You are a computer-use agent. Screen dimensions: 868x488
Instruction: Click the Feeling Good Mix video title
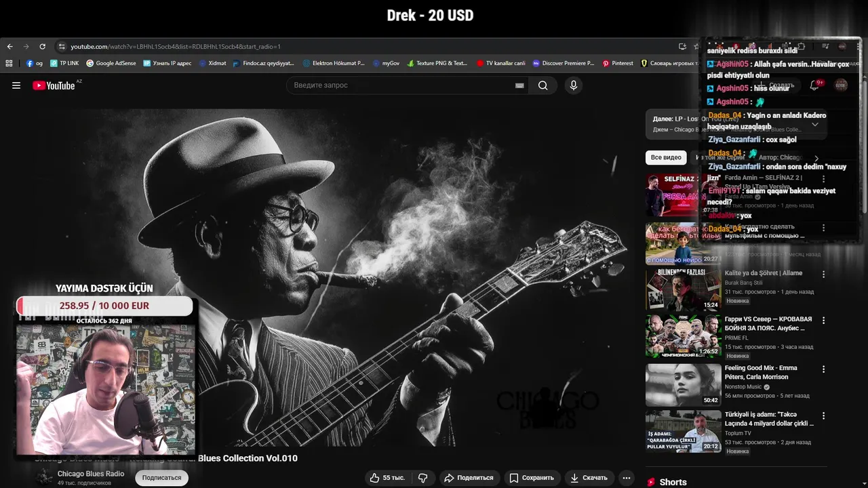(x=761, y=373)
